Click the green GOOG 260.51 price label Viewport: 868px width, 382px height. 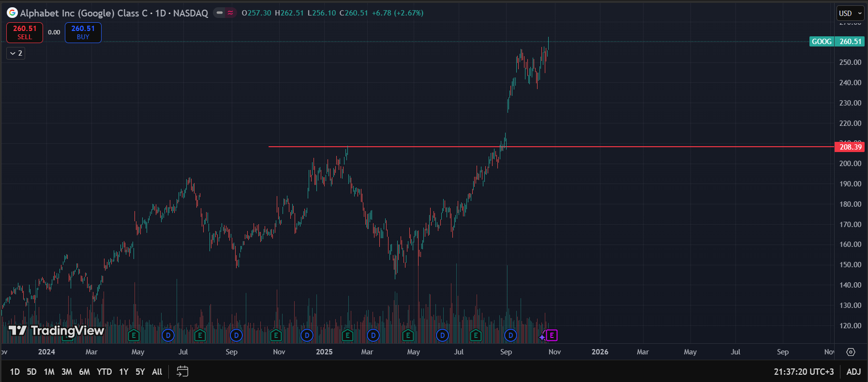[837, 42]
